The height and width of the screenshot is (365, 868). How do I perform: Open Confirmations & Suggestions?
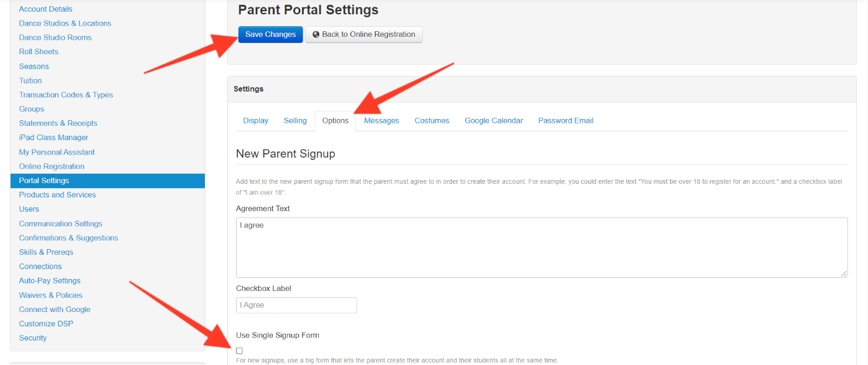(68, 238)
